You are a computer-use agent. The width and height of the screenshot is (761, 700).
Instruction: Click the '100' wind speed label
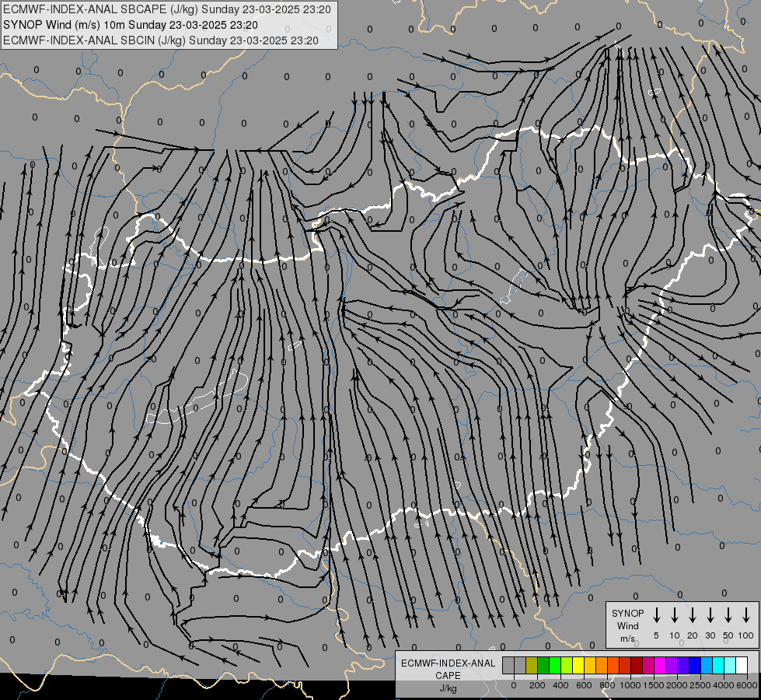[746, 635]
